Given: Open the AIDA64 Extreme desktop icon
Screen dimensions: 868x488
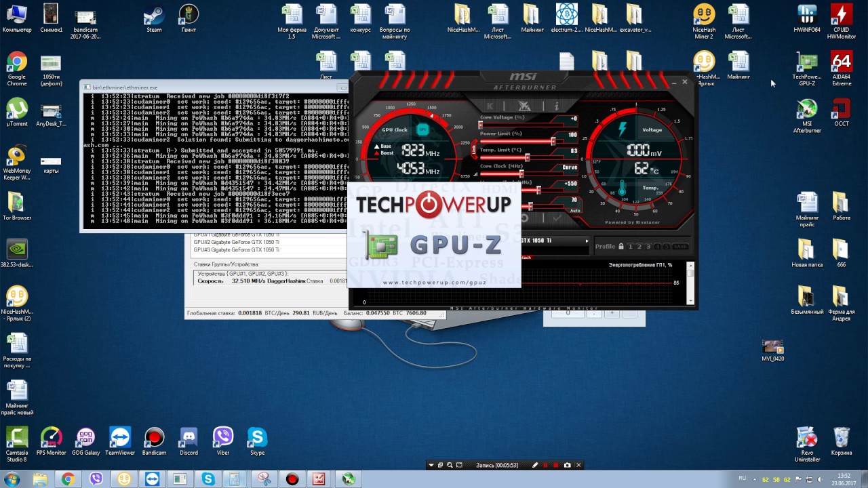Looking at the screenshot, I should tap(842, 69).
